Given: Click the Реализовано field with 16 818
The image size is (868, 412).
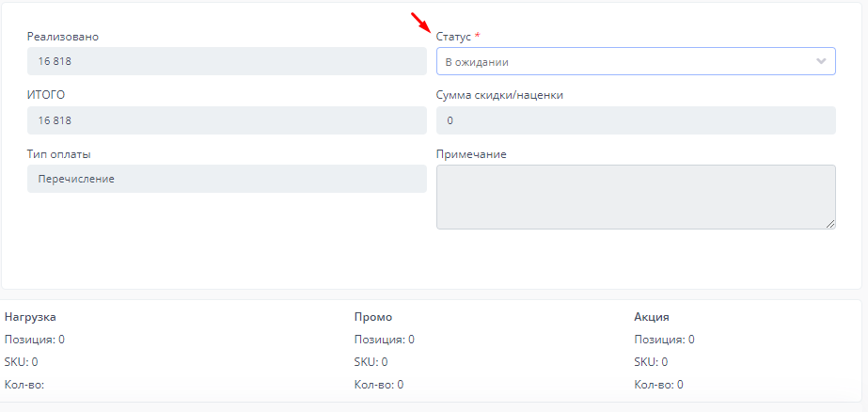Looking at the screenshot, I should pos(227,62).
